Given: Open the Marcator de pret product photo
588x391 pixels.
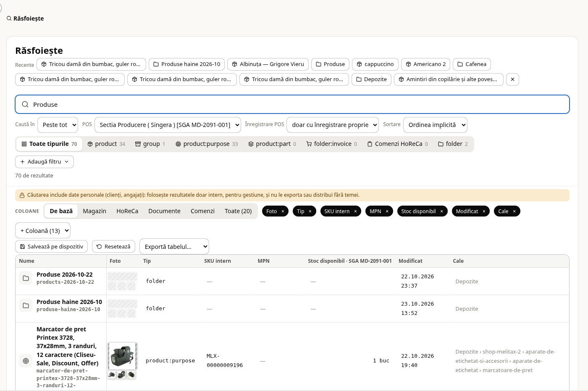Looking at the screenshot, I should coord(122,356).
